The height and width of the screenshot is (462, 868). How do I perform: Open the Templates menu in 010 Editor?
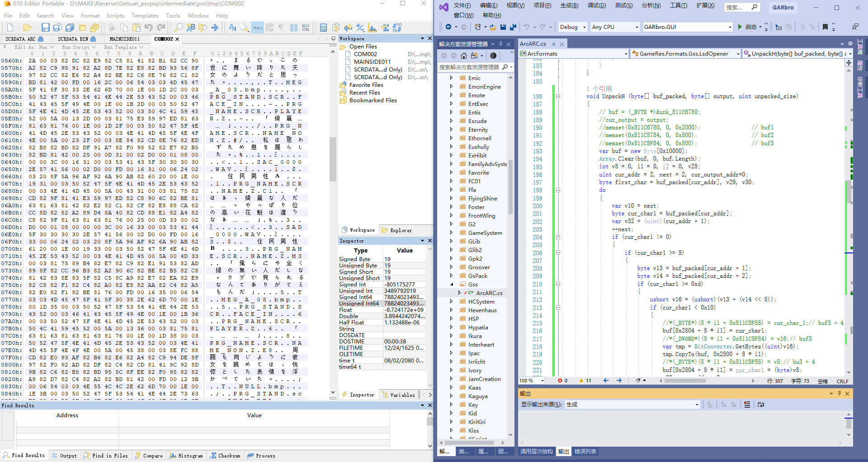tap(145, 15)
